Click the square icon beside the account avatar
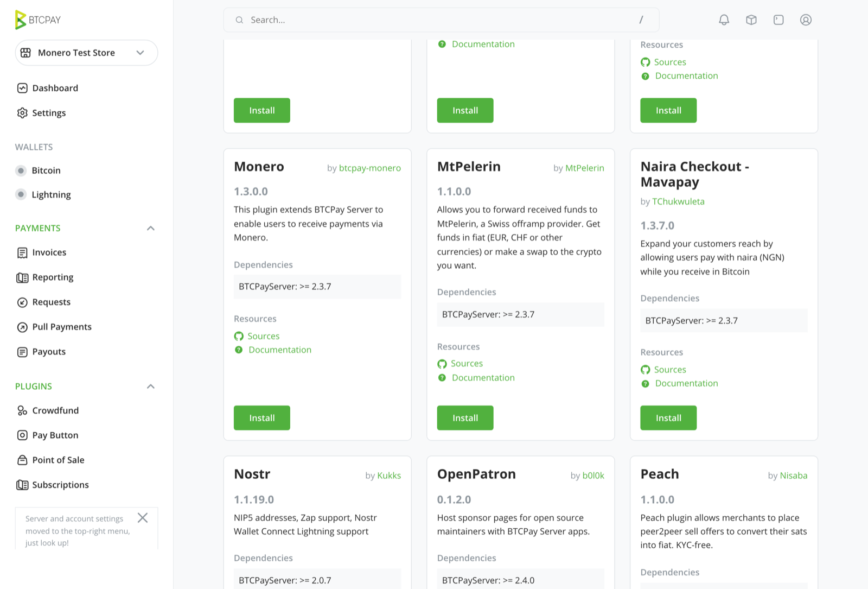Viewport: 868px width, 589px height. (x=778, y=20)
